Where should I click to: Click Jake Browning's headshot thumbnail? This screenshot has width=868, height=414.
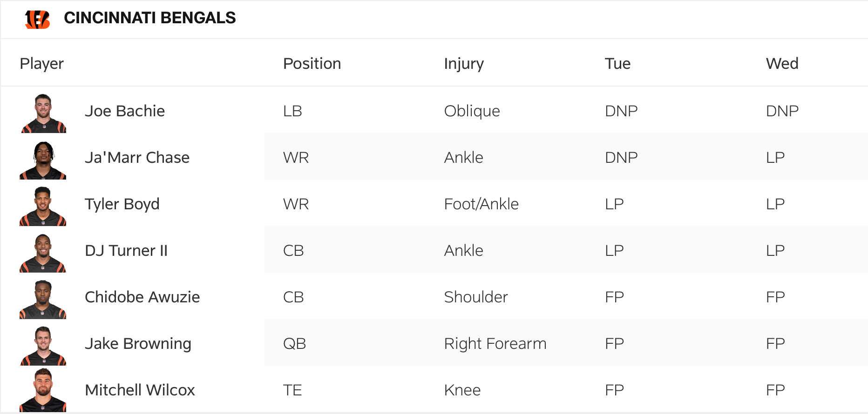(43, 346)
